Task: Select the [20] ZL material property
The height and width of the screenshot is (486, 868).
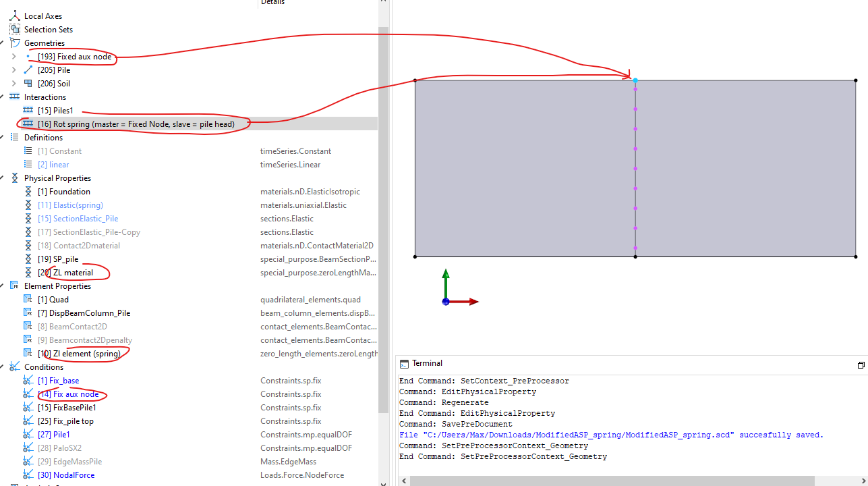Action: [x=65, y=272]
